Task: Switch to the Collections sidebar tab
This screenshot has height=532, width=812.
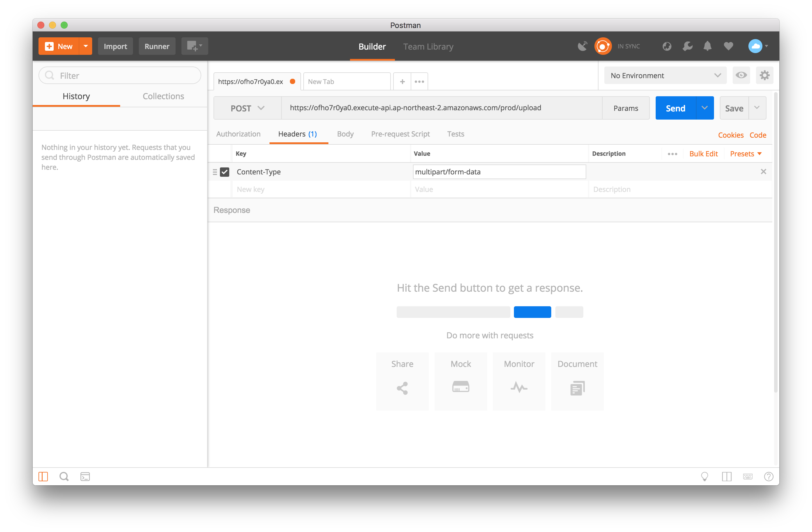Action: point(163,96)
